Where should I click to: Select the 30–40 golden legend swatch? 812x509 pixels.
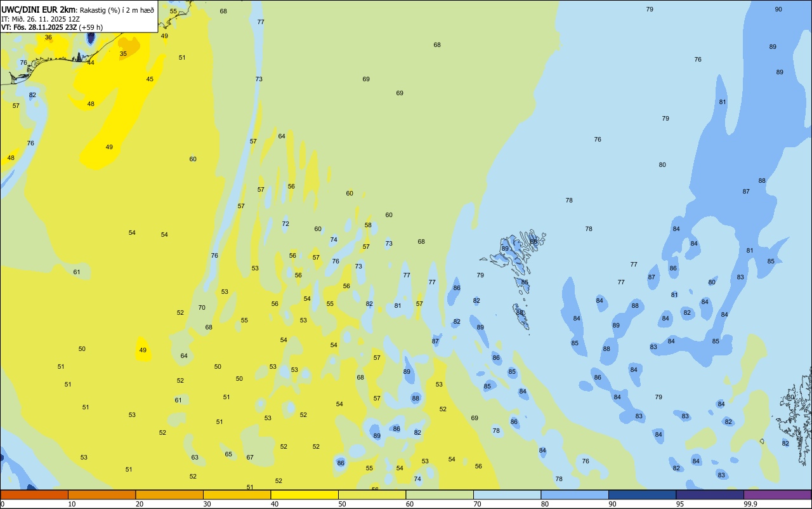pos(237,494)
